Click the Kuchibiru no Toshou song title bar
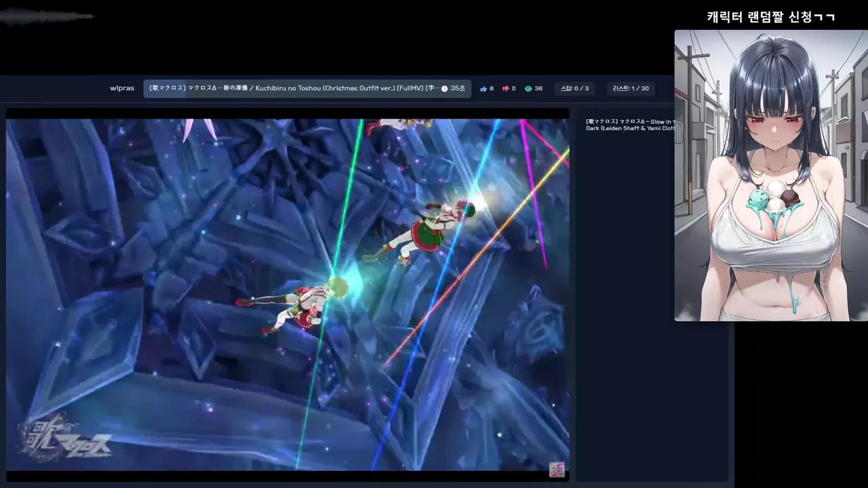868x488 pixels. 307,89
